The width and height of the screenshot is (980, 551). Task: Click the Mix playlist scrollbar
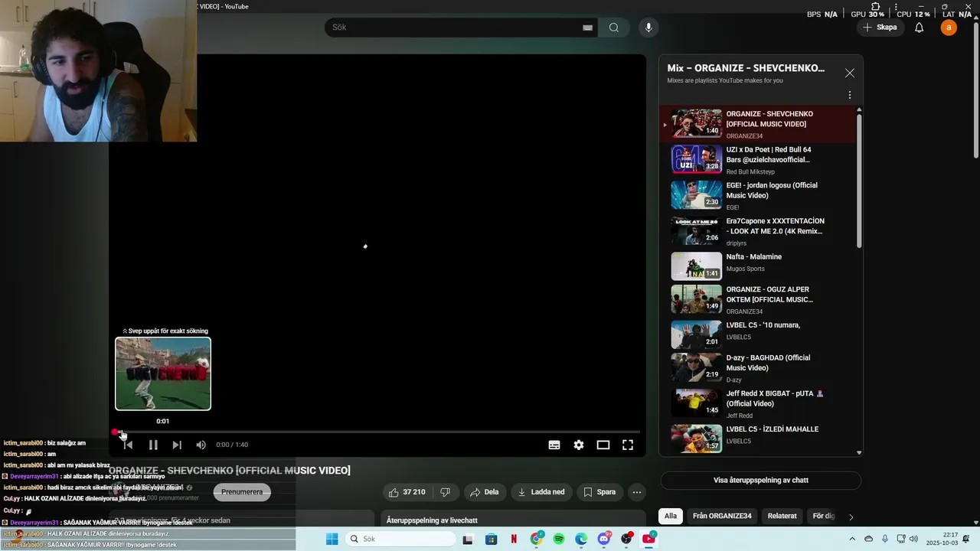(x=859, y=180)
